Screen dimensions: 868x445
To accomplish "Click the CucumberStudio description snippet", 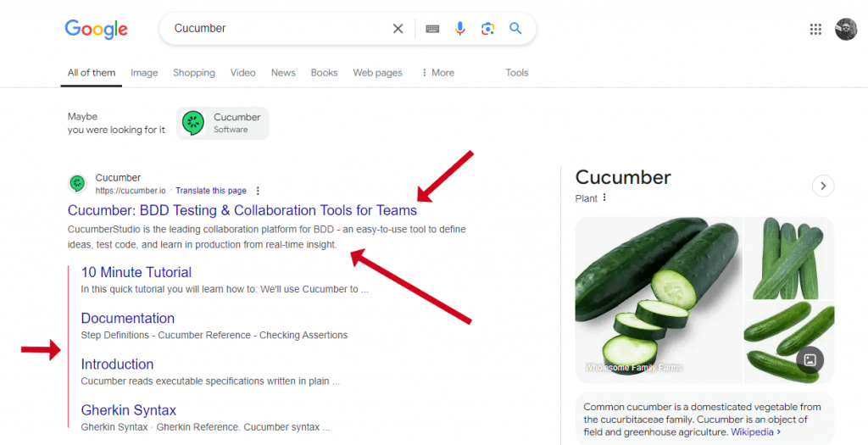I will [266, 236].
